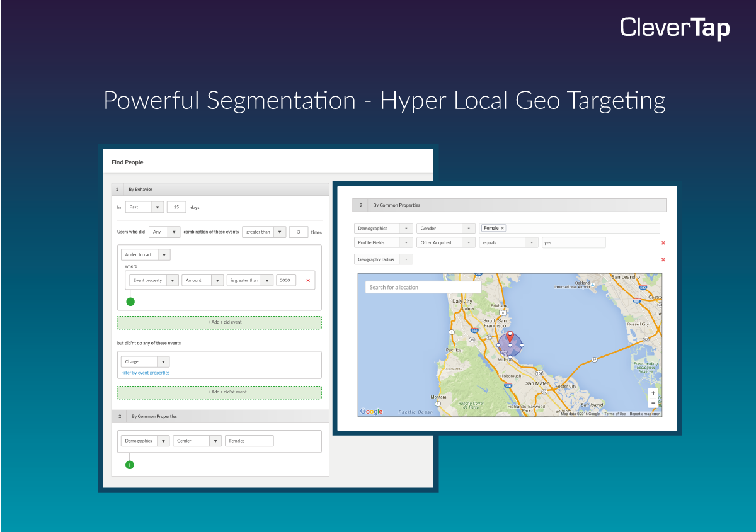Click green plus under Event property row
The image size is (756, 532).
pyautogui.click(x=130, y=302)
